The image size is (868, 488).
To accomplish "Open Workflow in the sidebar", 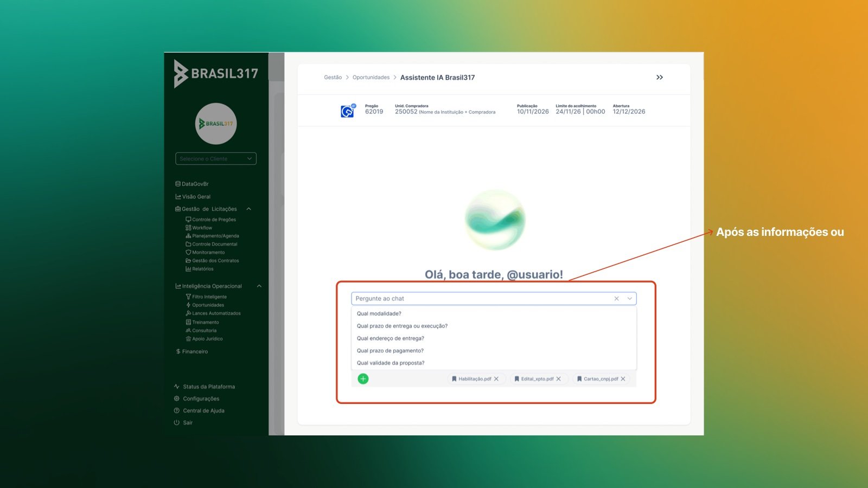I will [199, 228].
